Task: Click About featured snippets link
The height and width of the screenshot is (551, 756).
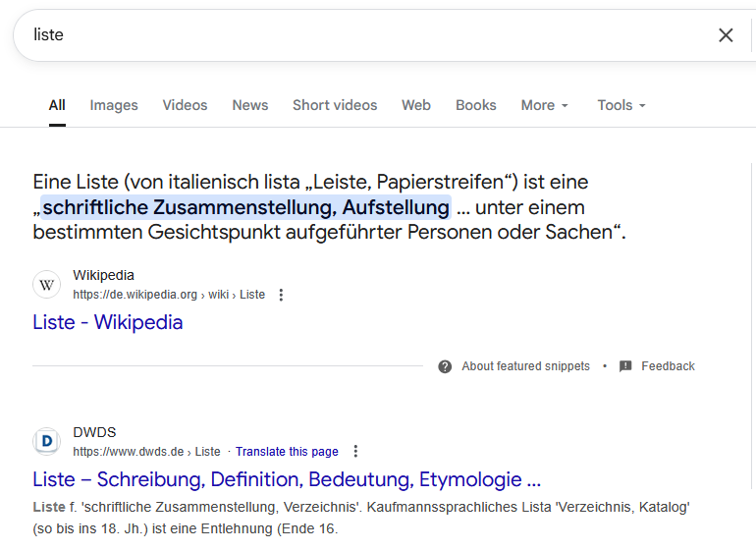Action: pos(525,366)
